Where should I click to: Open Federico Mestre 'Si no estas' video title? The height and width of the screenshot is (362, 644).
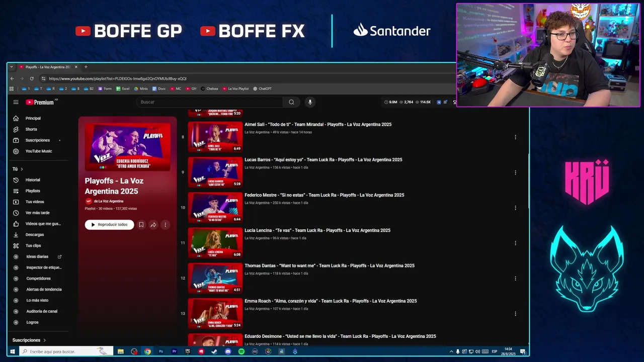(x=325, y=195)
